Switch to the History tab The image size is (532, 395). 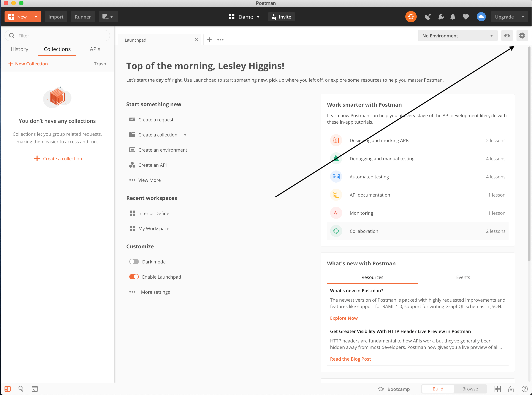(19, 49)
